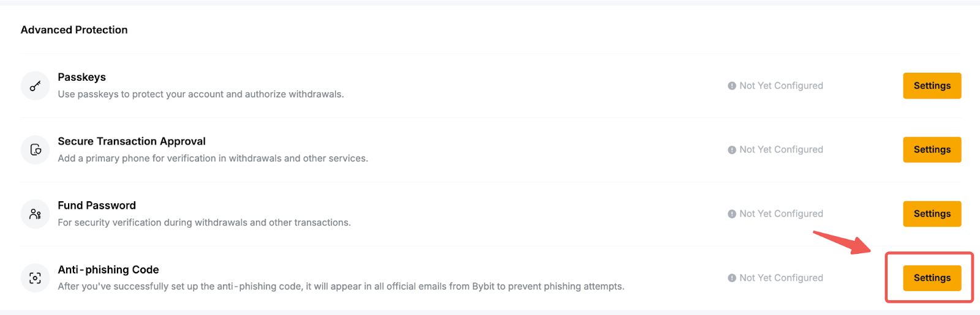Select the Fund Password title

(97, 206)
